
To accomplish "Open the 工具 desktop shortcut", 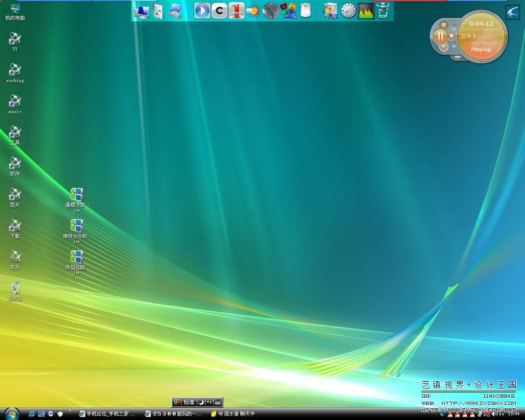I will [14, 135].
